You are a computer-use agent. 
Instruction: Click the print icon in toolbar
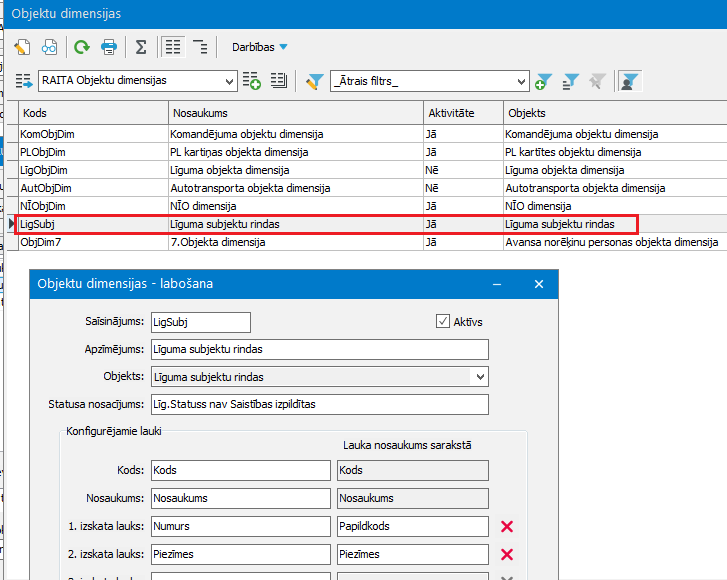point(109,47)
